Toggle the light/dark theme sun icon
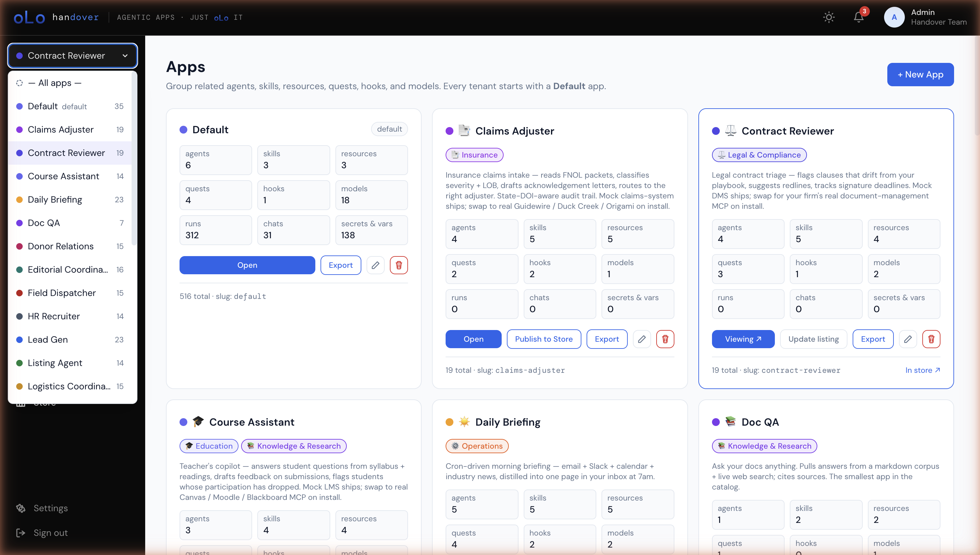Image resolution: width=980 pixels, height=555 pixels. tap(829, 17)
